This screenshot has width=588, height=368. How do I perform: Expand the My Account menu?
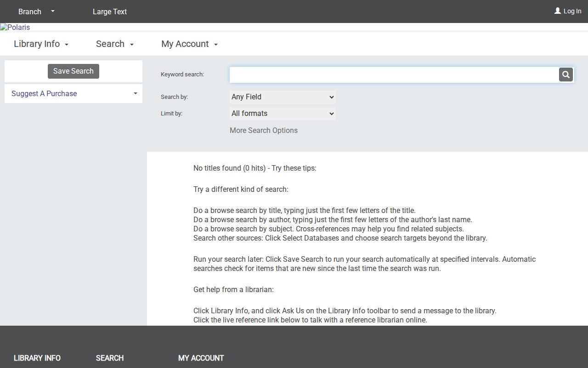[x=190, y=44]
